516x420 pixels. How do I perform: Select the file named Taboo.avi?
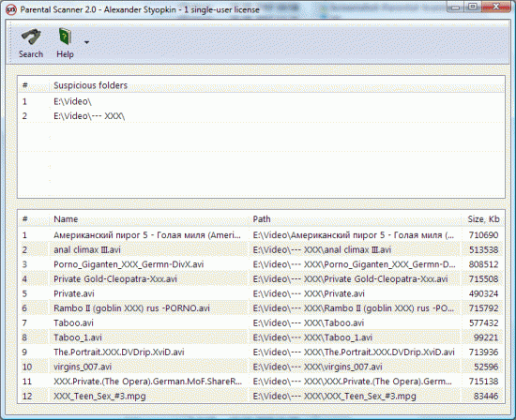(x=73, y=322)
